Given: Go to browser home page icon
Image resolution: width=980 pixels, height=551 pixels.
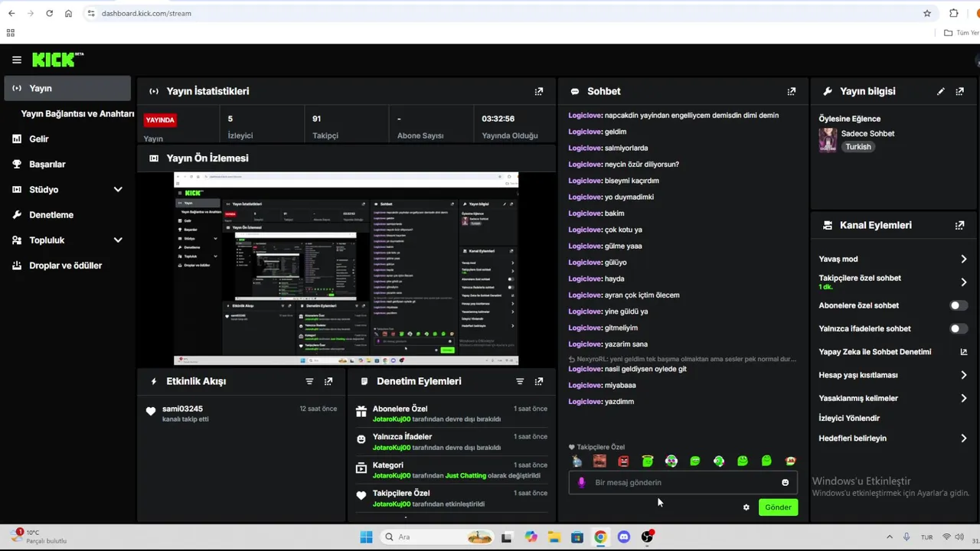Looking at the screenshot, I should tap(68, 13).
